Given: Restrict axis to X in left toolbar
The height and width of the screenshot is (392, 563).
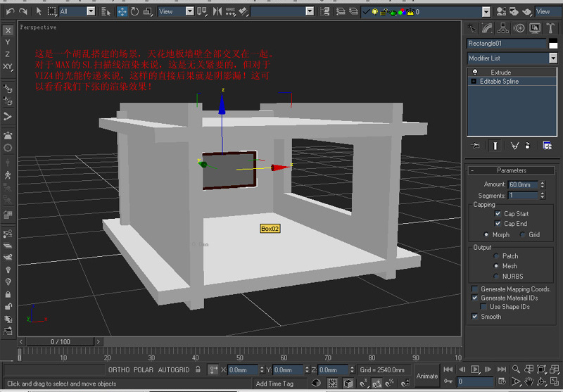Looking at the screenshot, I should pyautogui.click(x=8, y=30).
